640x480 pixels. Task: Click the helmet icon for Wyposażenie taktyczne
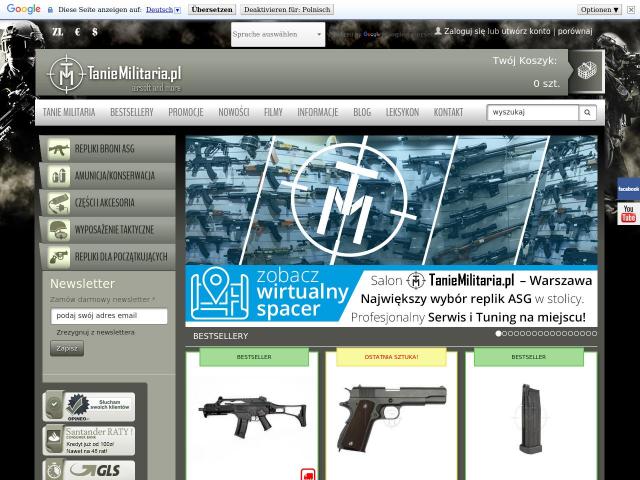(59, 230)
